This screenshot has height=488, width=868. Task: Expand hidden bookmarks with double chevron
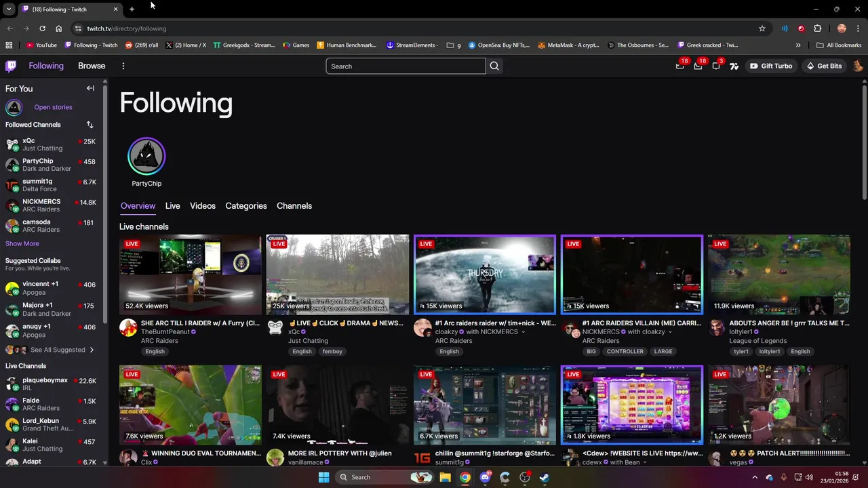[798, 45]
